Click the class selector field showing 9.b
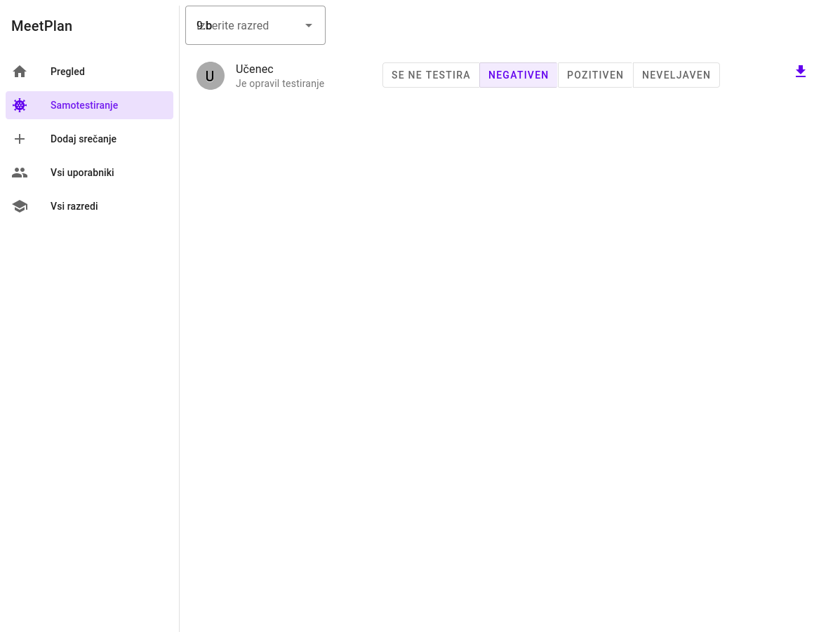The image size is (840, 632). coord(255,25)
